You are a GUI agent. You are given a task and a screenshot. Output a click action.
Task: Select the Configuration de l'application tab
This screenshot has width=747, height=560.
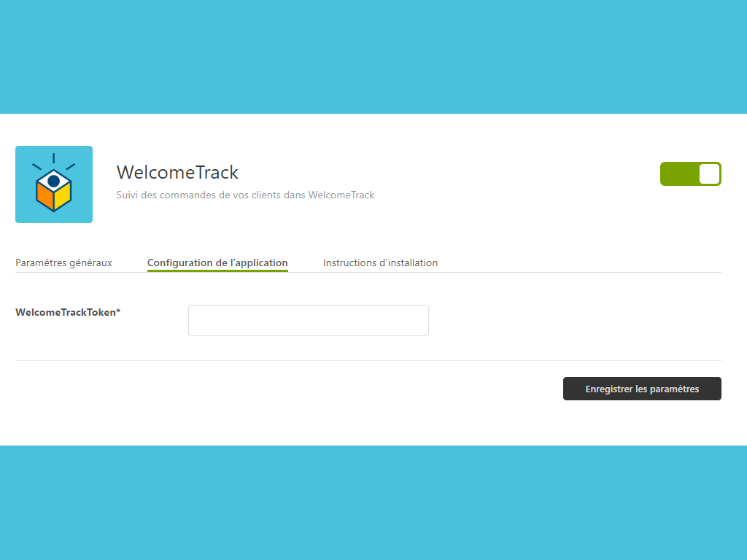tap(217, 262)
